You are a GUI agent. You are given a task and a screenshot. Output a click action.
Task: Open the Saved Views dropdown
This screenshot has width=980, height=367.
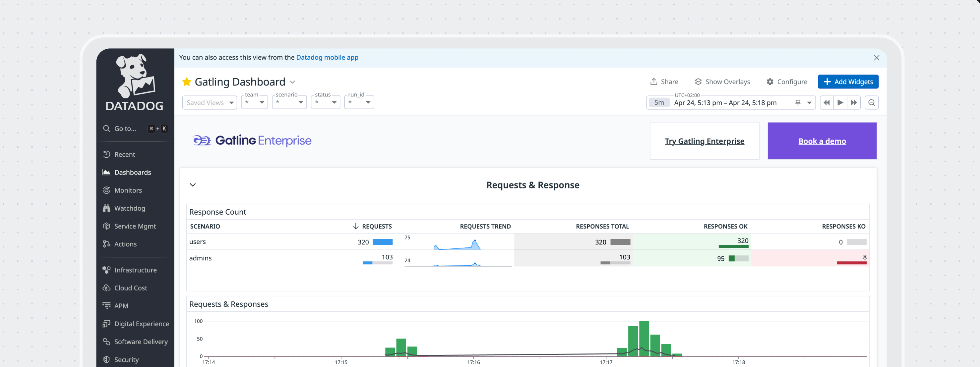(210, 103)
